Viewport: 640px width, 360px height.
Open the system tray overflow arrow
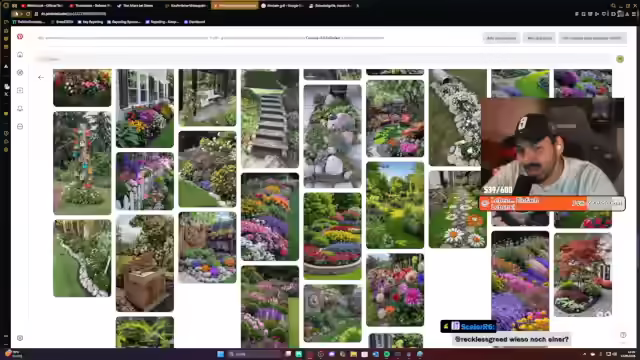584,354
